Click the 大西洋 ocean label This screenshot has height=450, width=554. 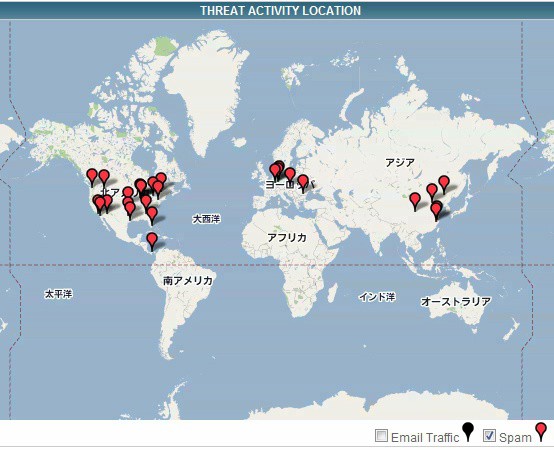[x=206, y=219]
